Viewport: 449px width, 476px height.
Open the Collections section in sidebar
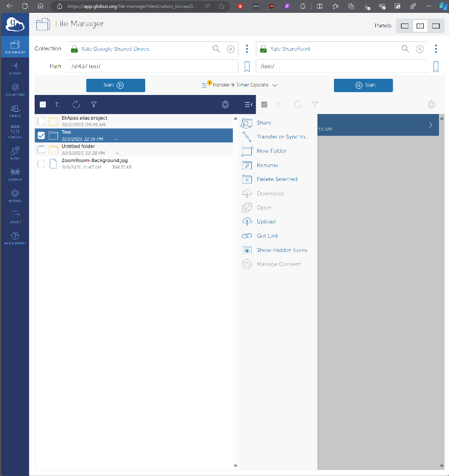[x=15, y=88]
